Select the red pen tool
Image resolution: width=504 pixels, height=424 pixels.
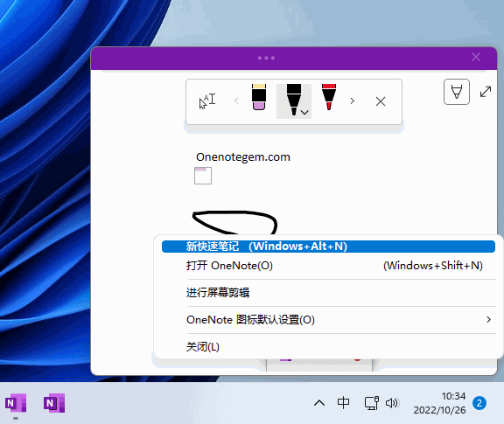click(329, 97)
